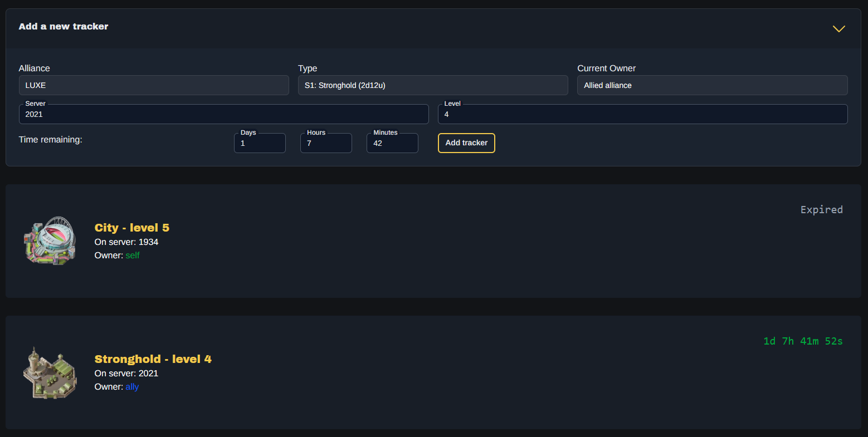Screen dimensions: 868x437
Task: Select the Days input field
Action: coord(260,143)
